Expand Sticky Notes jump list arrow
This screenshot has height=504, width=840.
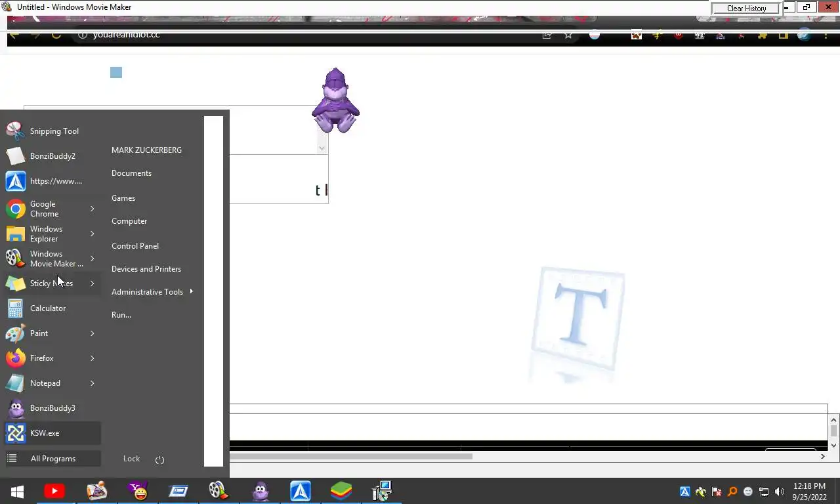(92, 283)
